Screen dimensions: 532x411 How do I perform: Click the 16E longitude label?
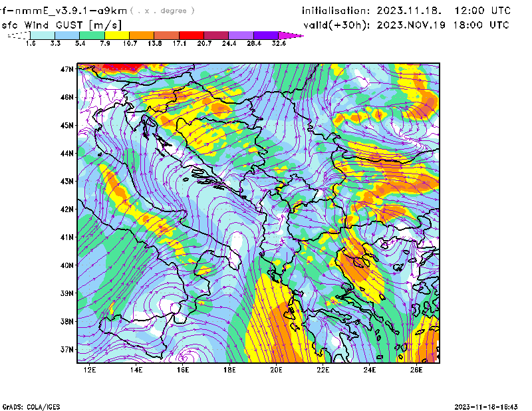click(183, 370)
